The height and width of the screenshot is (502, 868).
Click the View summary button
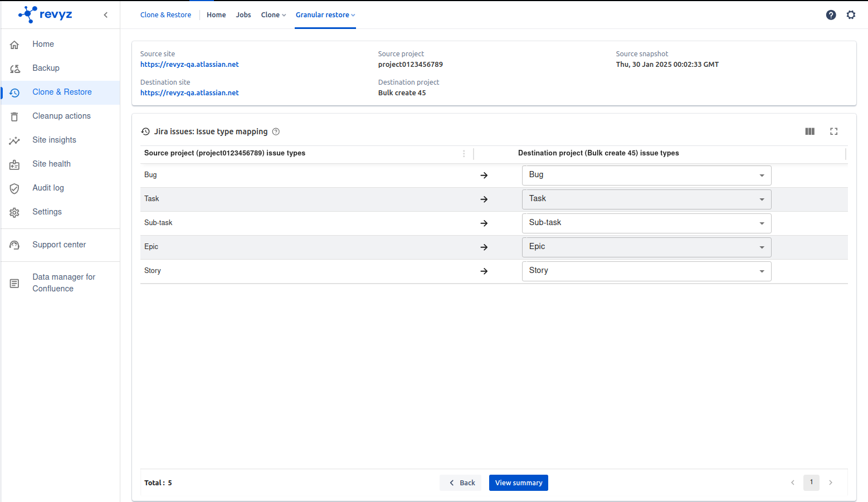pyautogui.click(x=518, y=483)
